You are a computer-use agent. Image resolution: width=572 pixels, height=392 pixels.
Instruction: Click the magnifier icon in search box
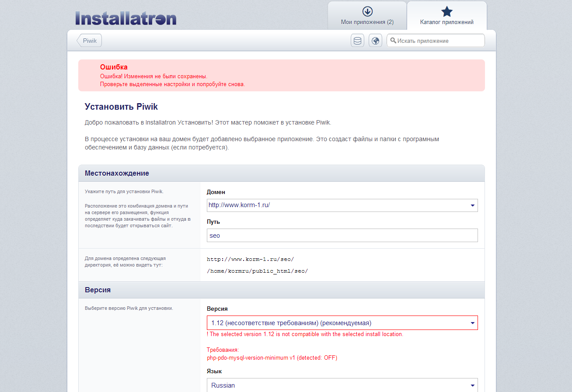tap(393, 41)
